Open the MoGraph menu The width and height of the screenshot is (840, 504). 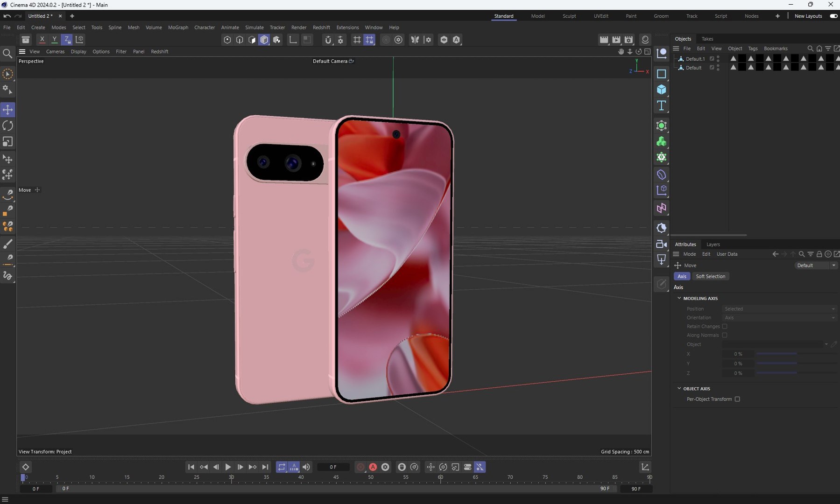(178, 28)
